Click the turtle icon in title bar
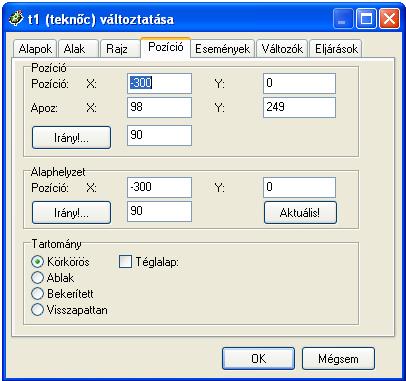The height and width of the screenshot is (381, 406). tap(16, 19)
